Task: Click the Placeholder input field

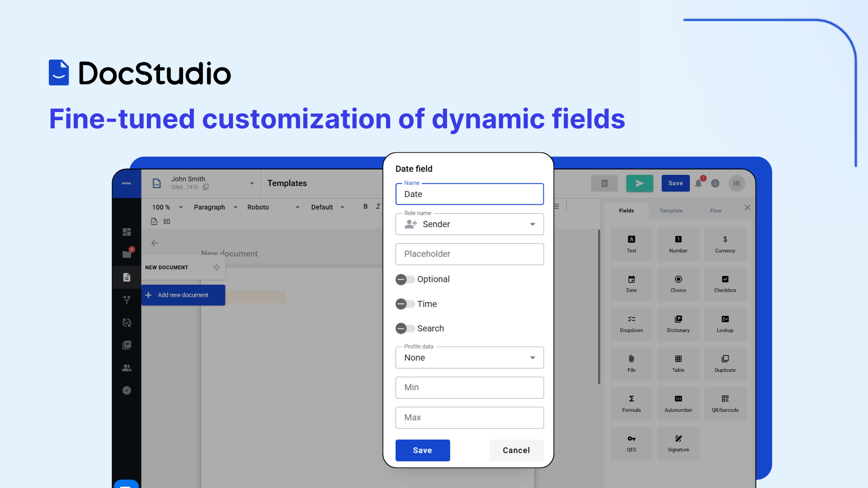Action: pyautogui.click(x=469, y=254)
